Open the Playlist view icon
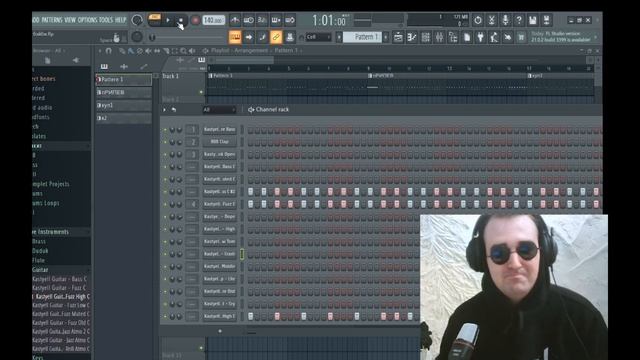The height and width of the screenshot is (360, 640). (x=398, y=37)
